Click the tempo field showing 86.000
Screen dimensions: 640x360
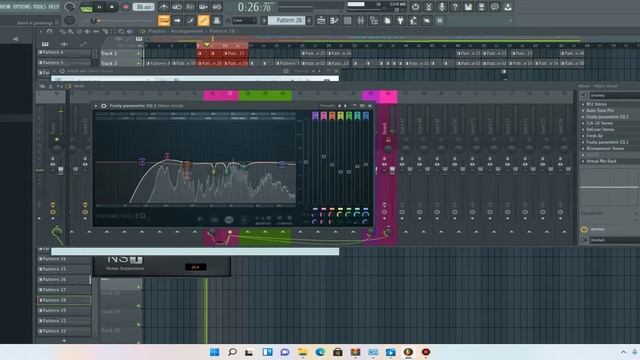pyautogui.click(x=144, y=7)
